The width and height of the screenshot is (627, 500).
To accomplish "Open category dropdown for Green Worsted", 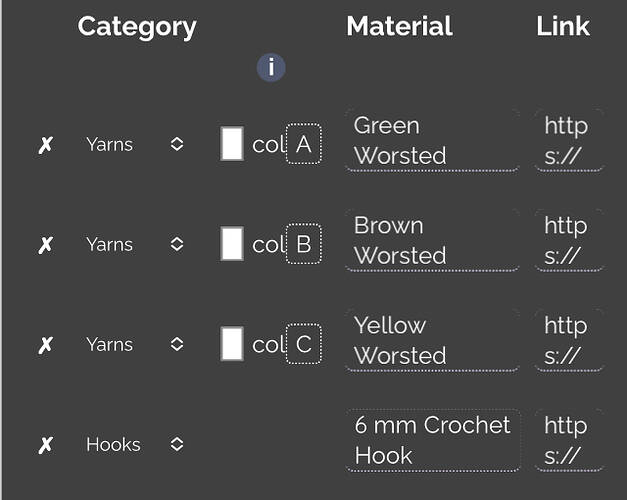I will click(x=135, y=144).
